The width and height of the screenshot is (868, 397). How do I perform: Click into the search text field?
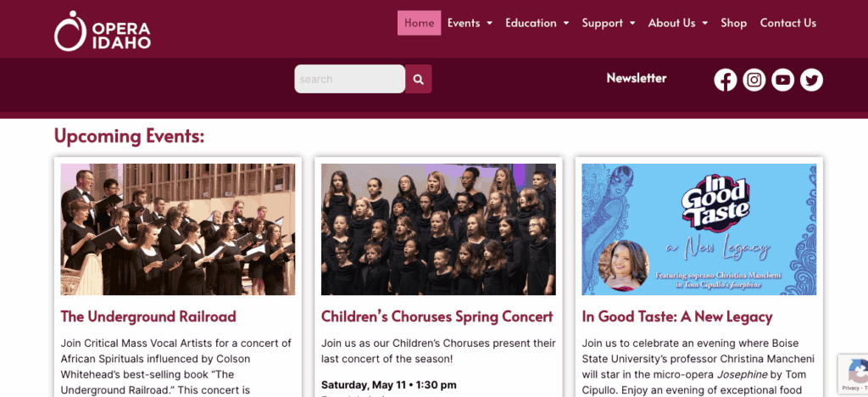pos(349,79)
